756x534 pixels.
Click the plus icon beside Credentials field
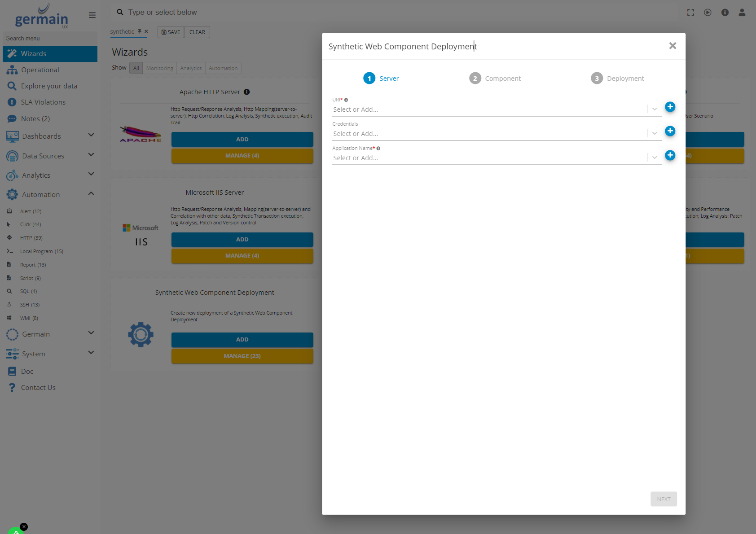pyautogui.click(x=670, y=131)
